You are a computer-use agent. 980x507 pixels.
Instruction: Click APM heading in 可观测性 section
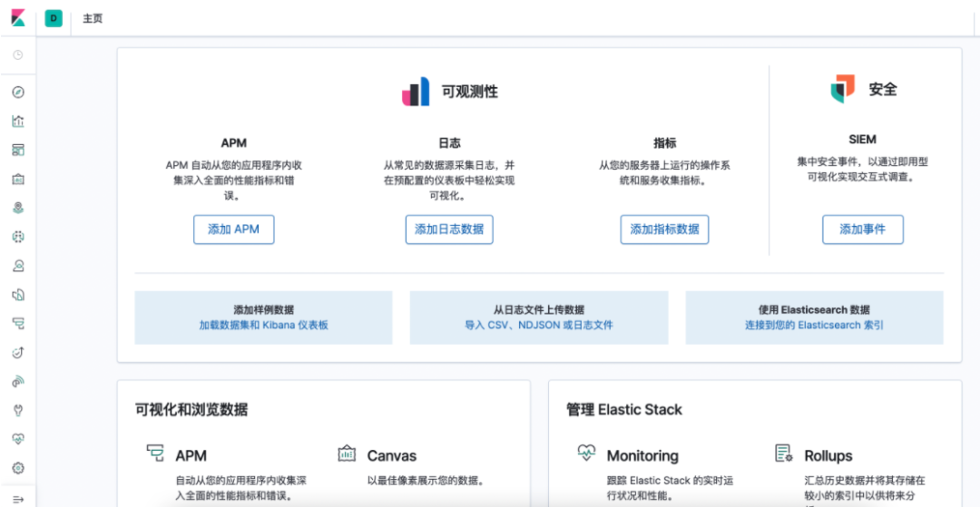[x=234, y=143]
